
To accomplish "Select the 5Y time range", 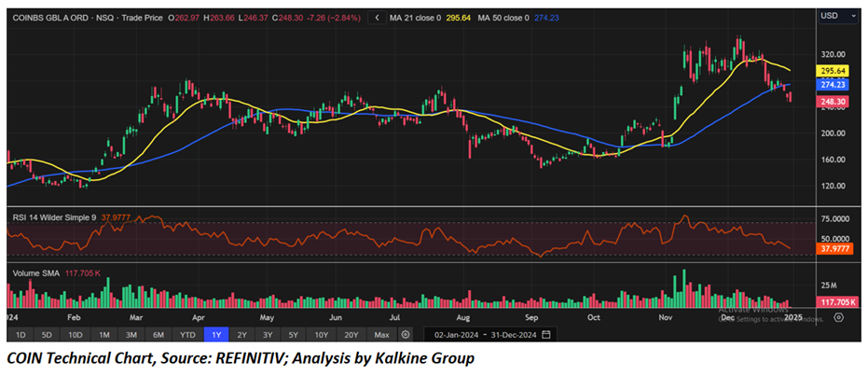I will [294, 335].
